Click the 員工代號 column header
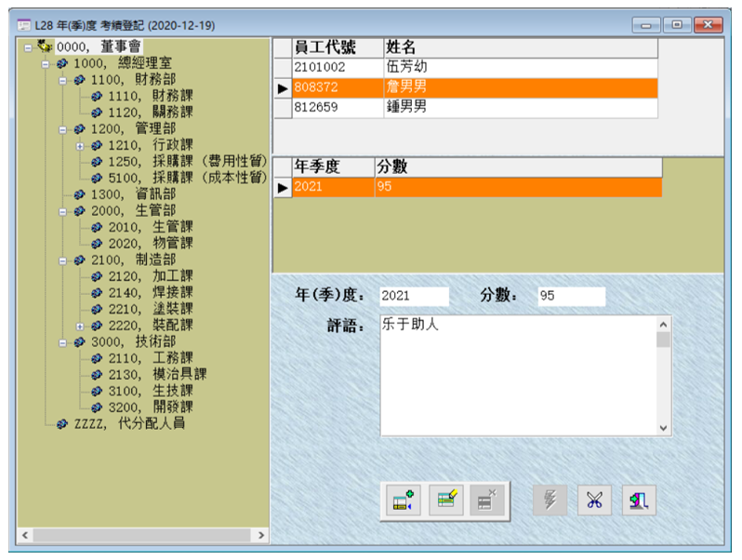Image resolution: width=742 pixels, height=560 pixels. coord(338,47)
